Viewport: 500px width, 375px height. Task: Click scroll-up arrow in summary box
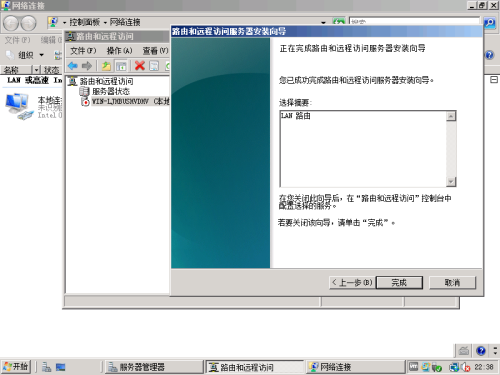pos(451,116)
